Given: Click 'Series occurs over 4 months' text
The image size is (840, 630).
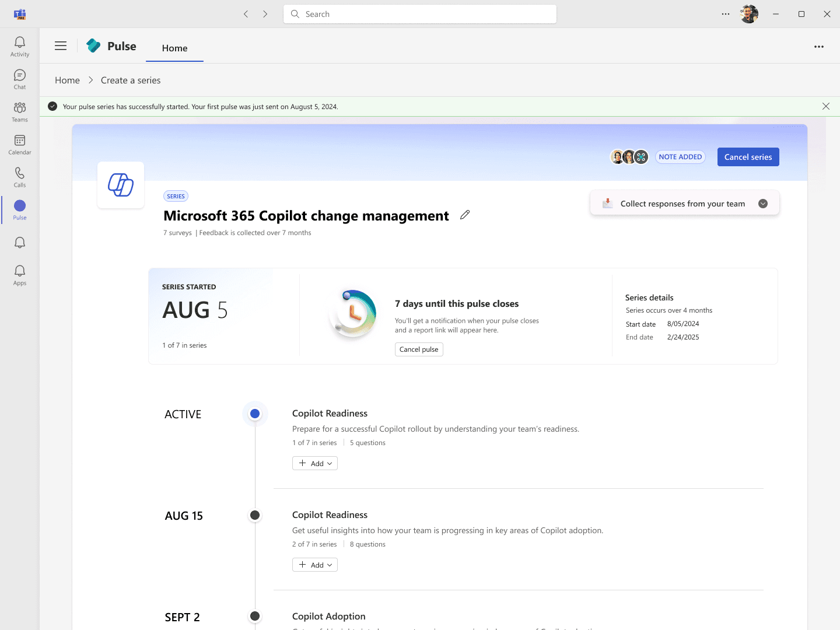Looking at the screenshot, I should tap(669, 310).
